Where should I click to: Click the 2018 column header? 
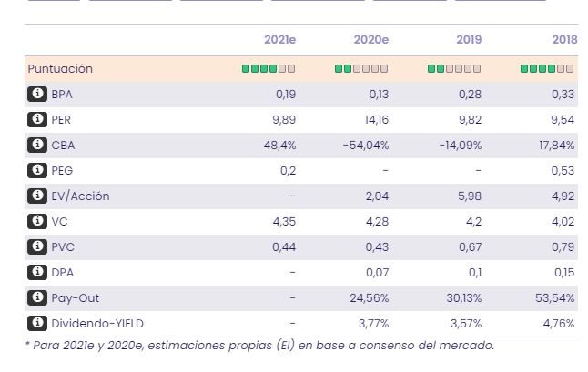[x=564, y=40]
